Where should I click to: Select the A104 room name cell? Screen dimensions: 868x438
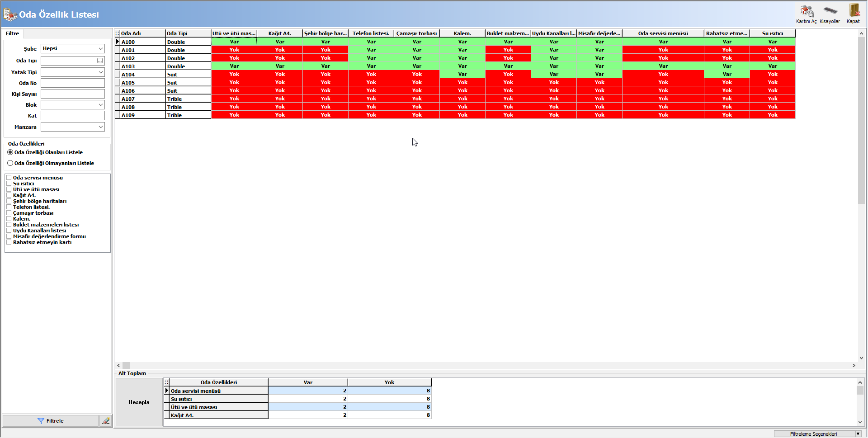143,75
